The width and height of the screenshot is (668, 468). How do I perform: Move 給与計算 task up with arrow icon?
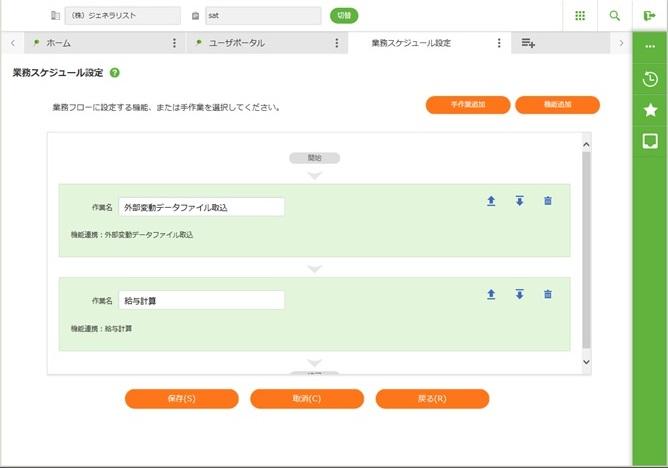tap(491, 294)
